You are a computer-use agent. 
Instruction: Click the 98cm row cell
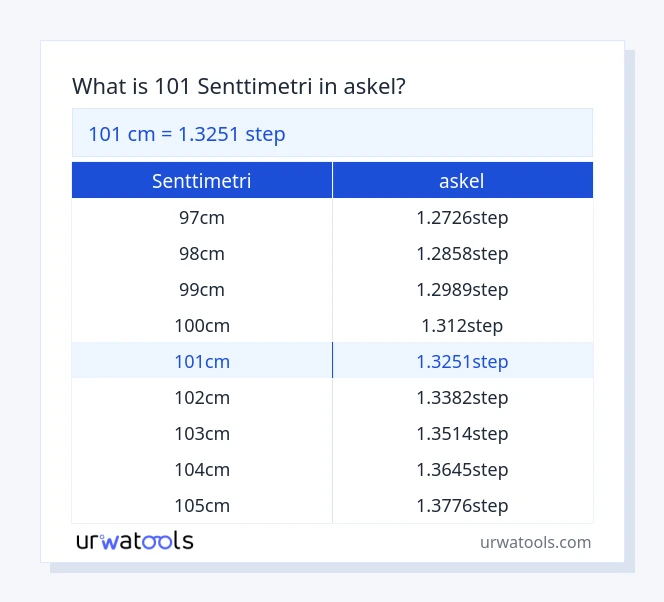coord(201,253)
